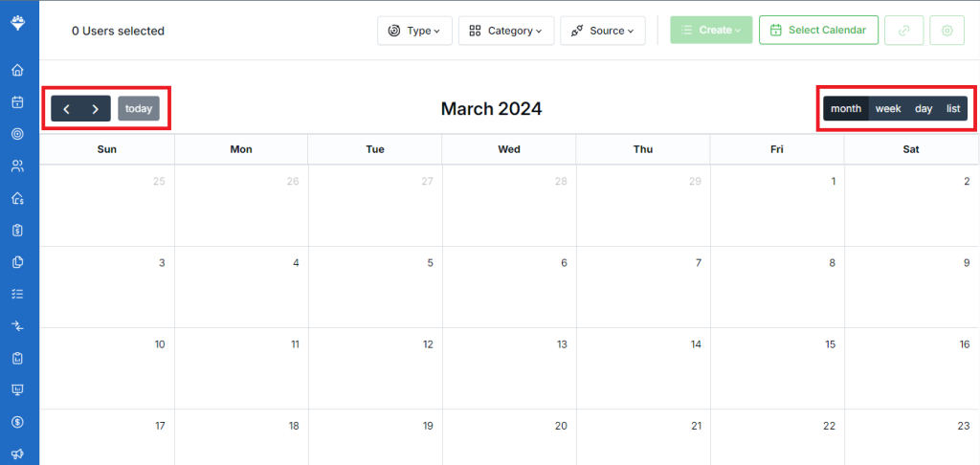Switch calendar to week view
This screenshot has height=465, width=980.
coord(887,109)
